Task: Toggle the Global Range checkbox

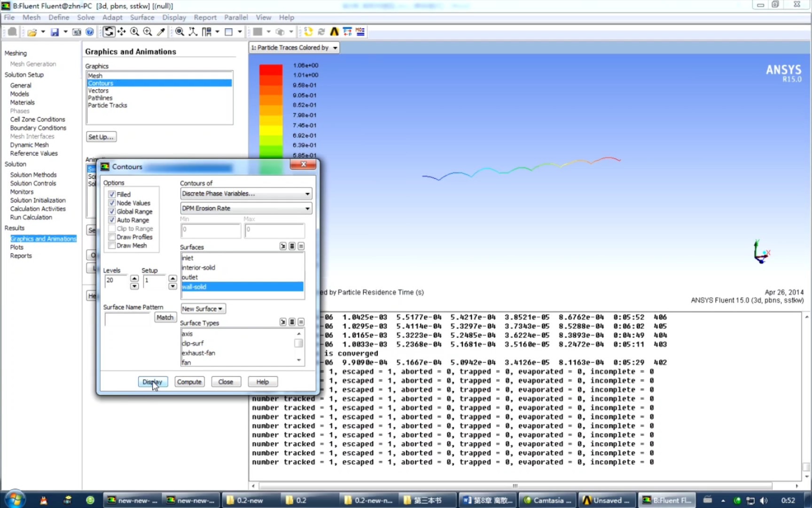Action: click(x=112, y=211)
